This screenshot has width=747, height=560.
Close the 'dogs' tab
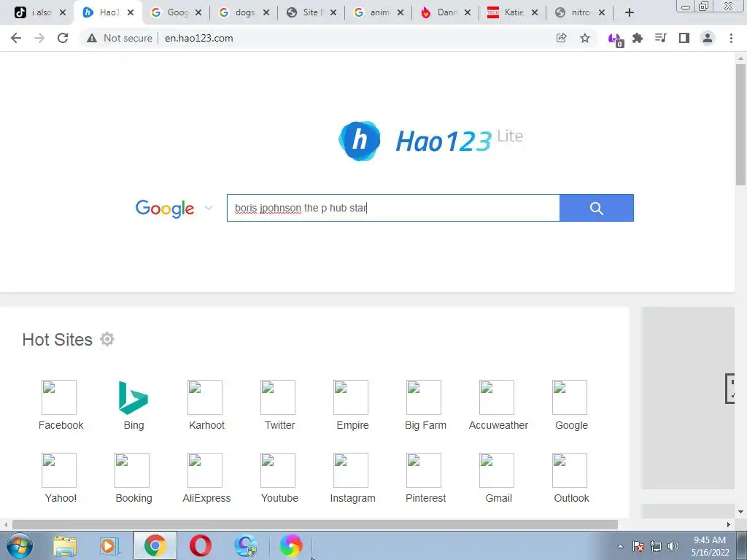click(266, 12)
